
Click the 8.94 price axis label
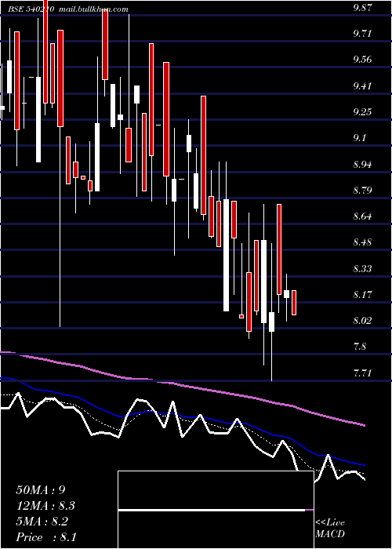[x=362, y=164]
